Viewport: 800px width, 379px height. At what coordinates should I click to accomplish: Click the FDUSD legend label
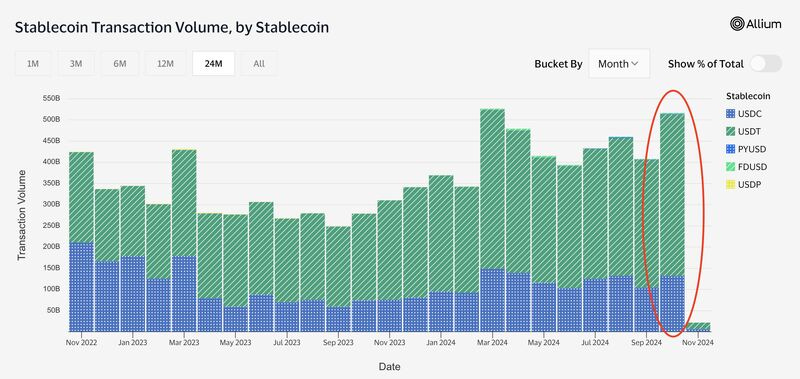click(753, 167)
